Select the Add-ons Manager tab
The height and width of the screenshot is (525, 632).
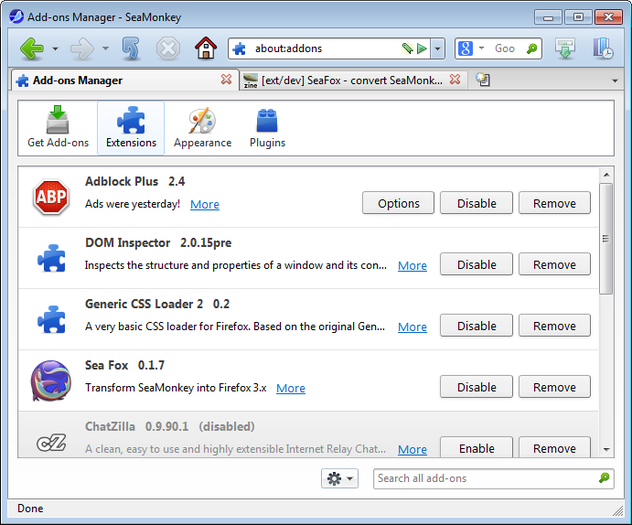tap(125, 80)
